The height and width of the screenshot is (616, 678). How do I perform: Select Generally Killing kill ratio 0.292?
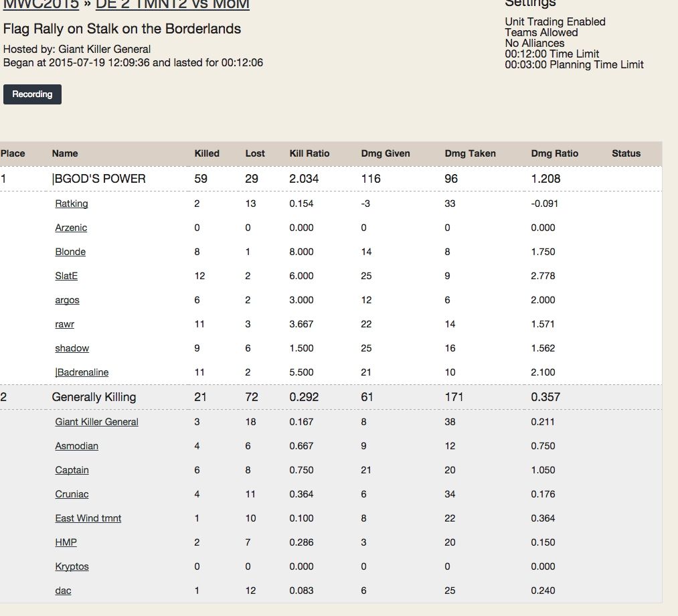point(304,397)
